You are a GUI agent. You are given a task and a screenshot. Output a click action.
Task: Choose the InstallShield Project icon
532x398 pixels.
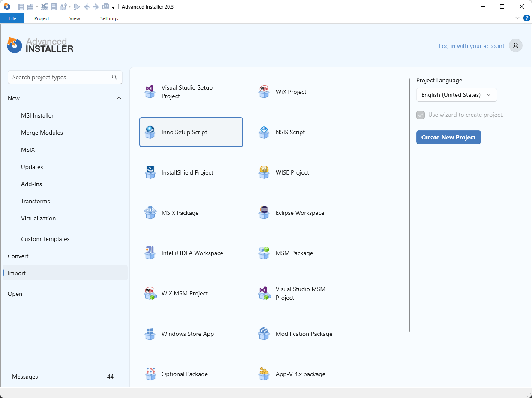[x=150, y=172]
